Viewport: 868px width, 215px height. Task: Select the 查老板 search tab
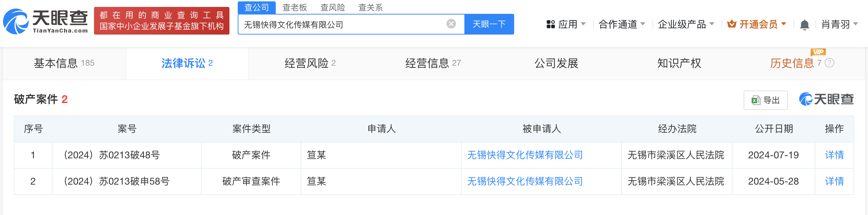point(295,8)
